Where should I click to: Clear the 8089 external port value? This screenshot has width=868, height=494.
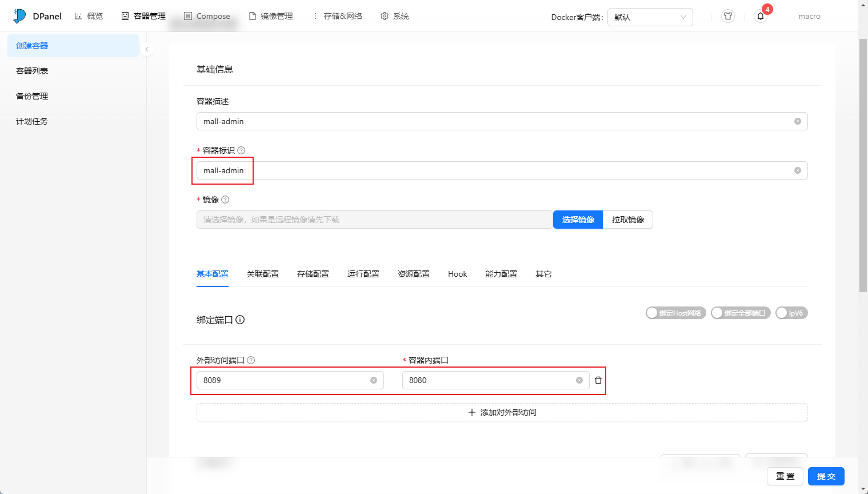pyautogui.click(x=374, y=380)
